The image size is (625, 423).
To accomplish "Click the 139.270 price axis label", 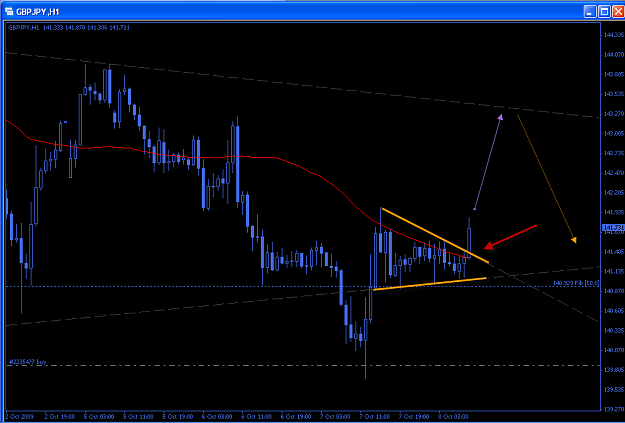I will 614,409.
